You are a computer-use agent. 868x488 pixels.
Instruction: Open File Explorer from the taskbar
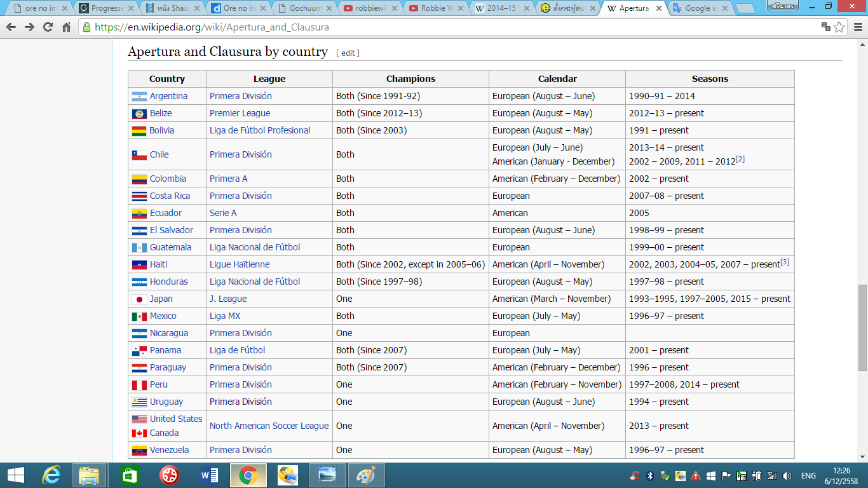89,475
